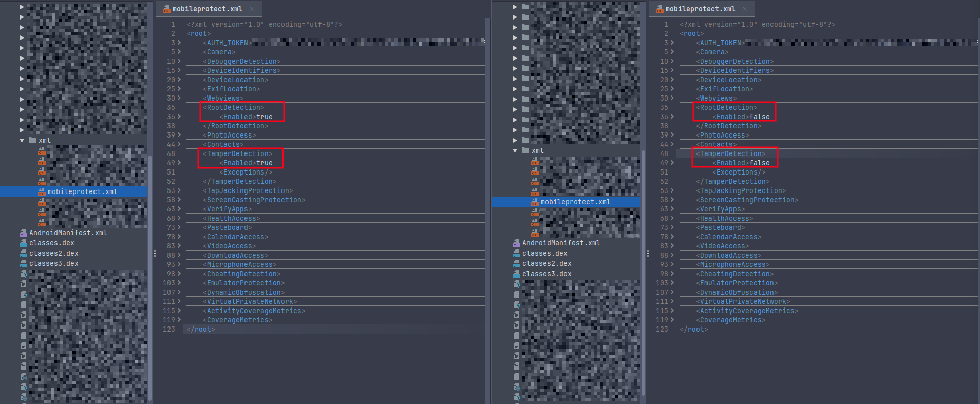Unfold Enabled at line 36 in left editor
Screen dimensions: 980x404
(x=179, y=117)
